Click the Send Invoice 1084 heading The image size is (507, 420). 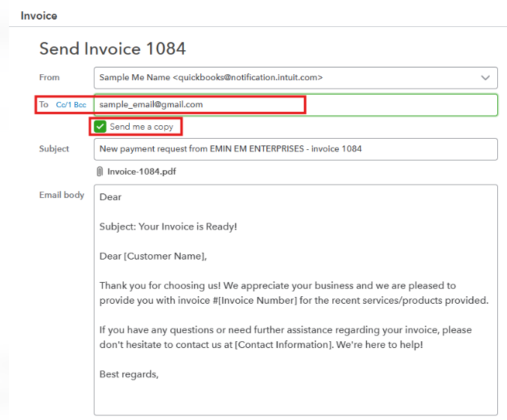coord(112,49)
